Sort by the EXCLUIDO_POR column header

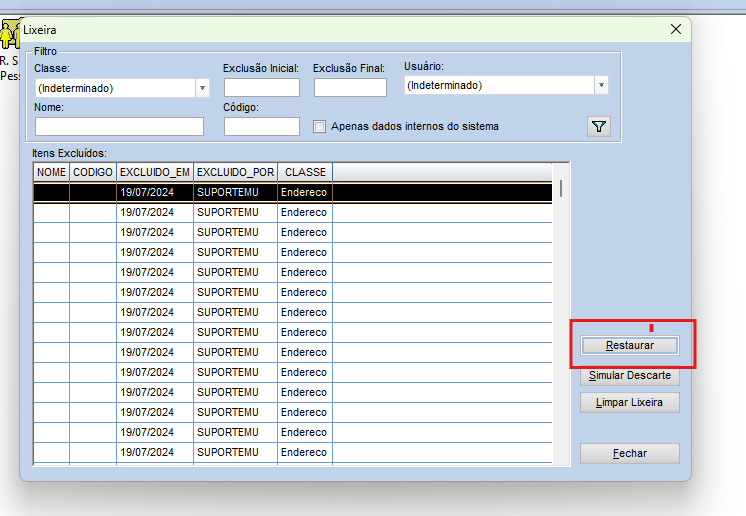coord(235,172)
